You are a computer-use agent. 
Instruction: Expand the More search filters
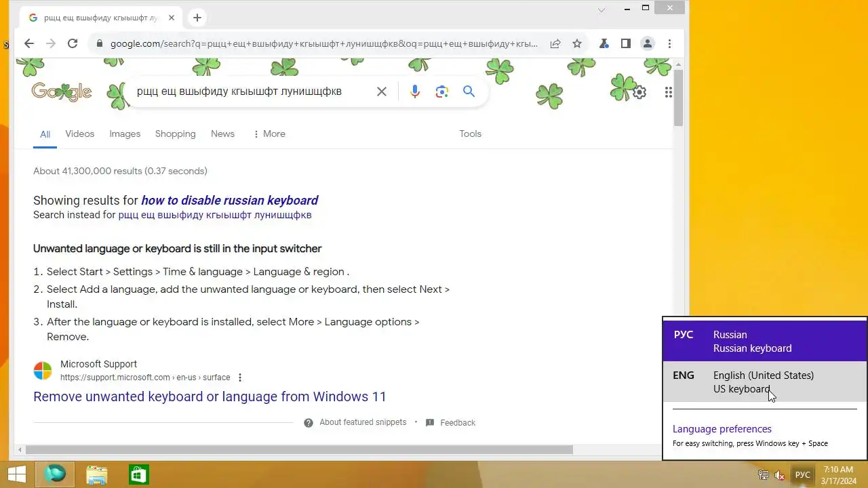269,134
